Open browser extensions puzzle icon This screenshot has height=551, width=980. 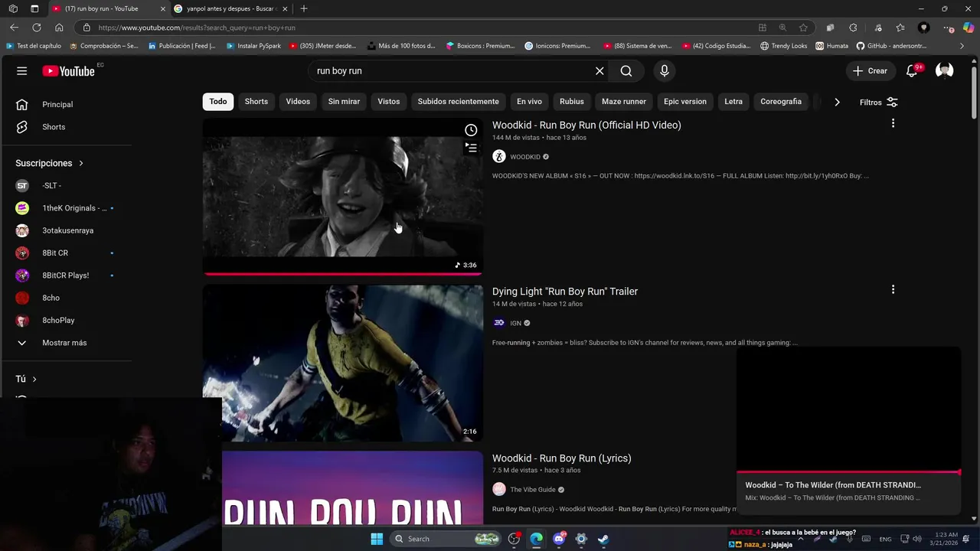click(854, 28)
